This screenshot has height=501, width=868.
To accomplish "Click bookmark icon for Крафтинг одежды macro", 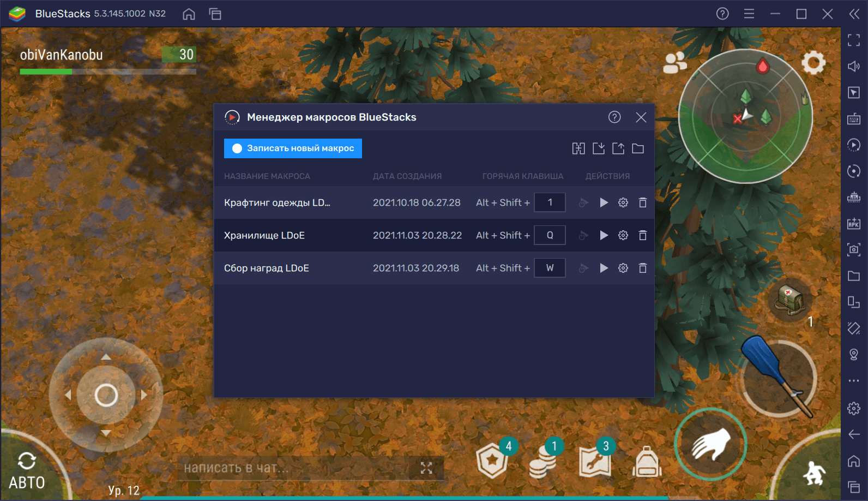I will tap(583, 202).
